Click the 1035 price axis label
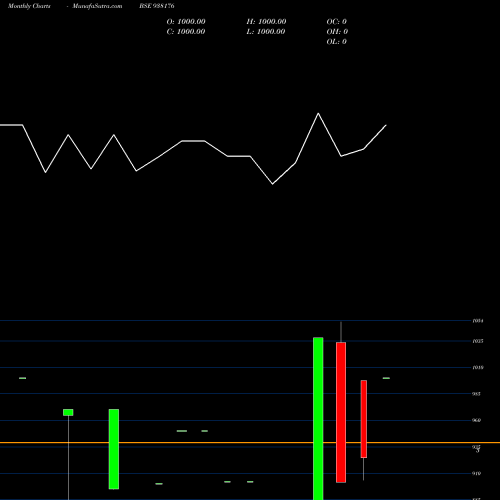Viewport: 500px width, 500px height. pos(478,341)
